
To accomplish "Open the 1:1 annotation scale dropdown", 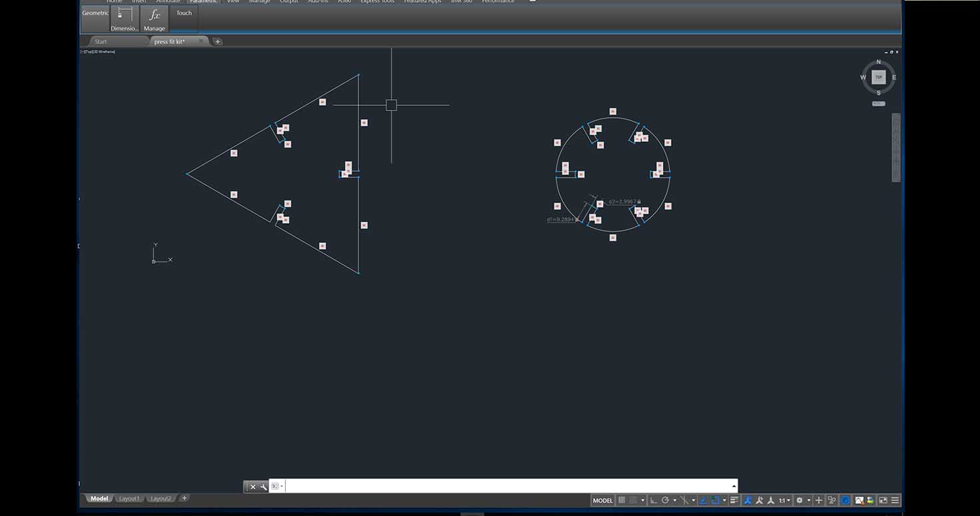I will click(x=785, y=500).
